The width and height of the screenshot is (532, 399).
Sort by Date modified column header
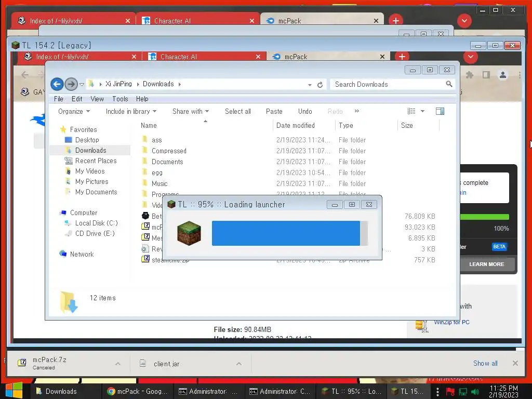pos(304,126)
